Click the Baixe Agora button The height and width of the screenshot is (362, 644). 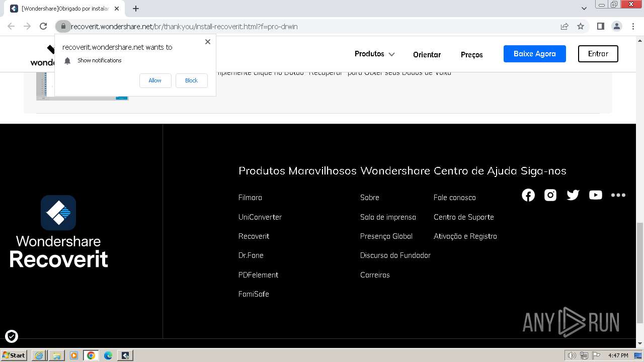pyautogui.click(x=534, y=54)
